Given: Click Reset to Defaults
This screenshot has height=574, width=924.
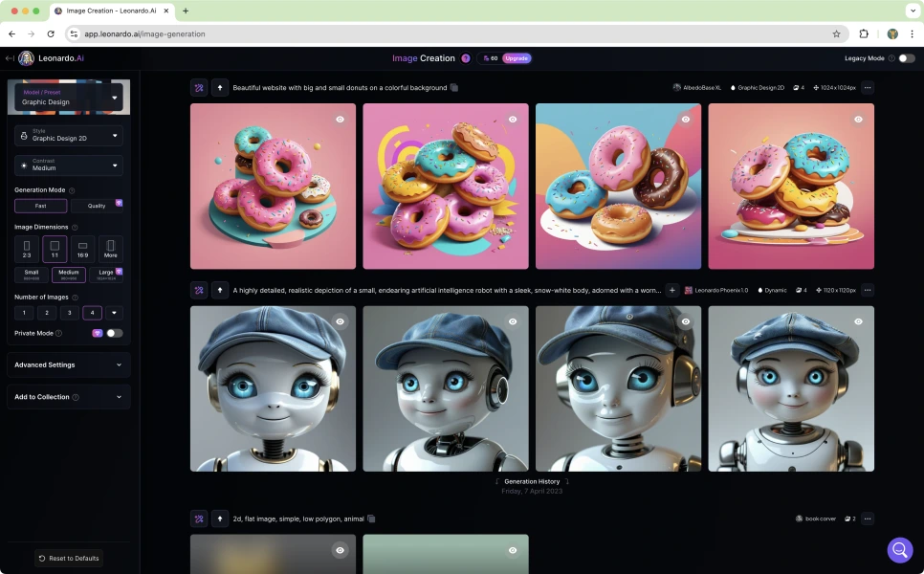Looking at the screenshot, I should click(x=68, y=558).
